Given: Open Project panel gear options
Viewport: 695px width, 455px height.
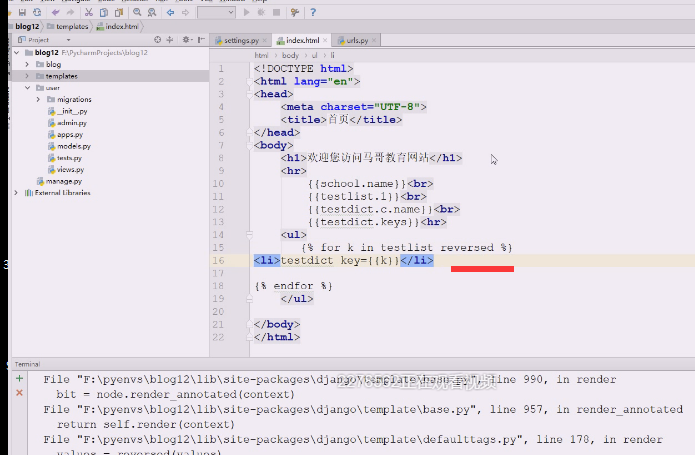Looking at the screenshot, I should coord(187,40).
